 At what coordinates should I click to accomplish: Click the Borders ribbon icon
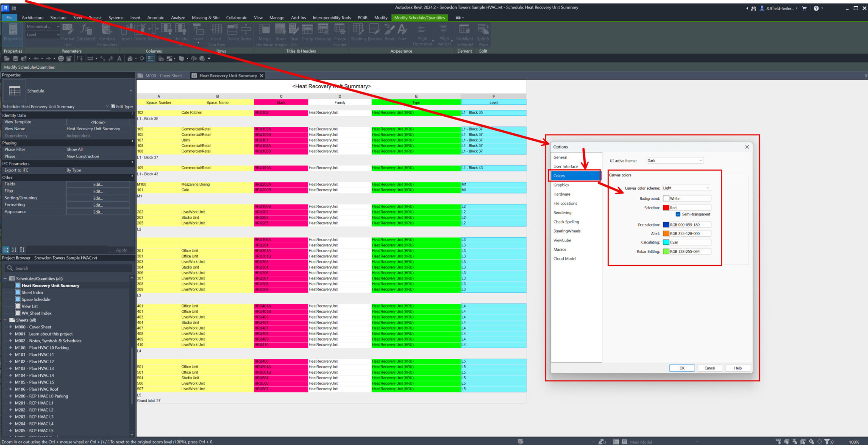(375, 29)
